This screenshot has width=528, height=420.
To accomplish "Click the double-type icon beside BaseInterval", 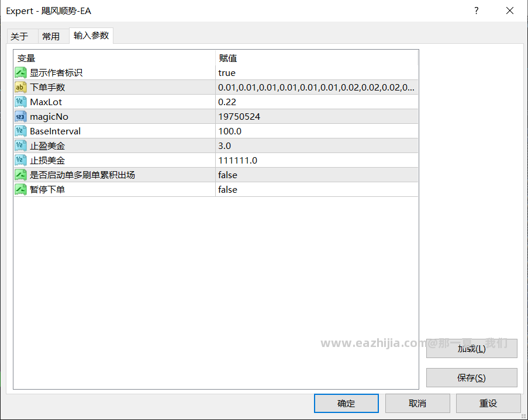I will coord(20,131).
